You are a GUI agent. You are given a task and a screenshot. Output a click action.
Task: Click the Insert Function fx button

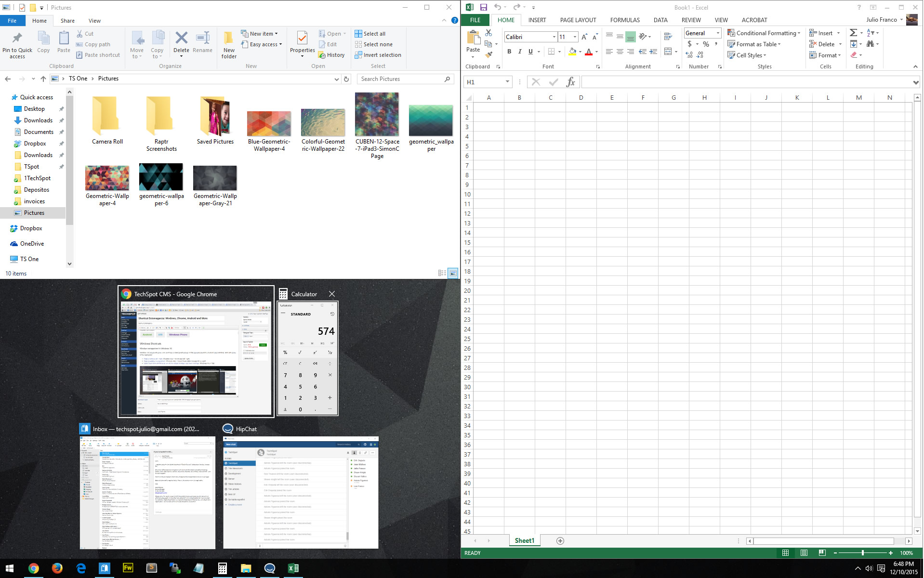pyautogui.click(x=570, y=82)
